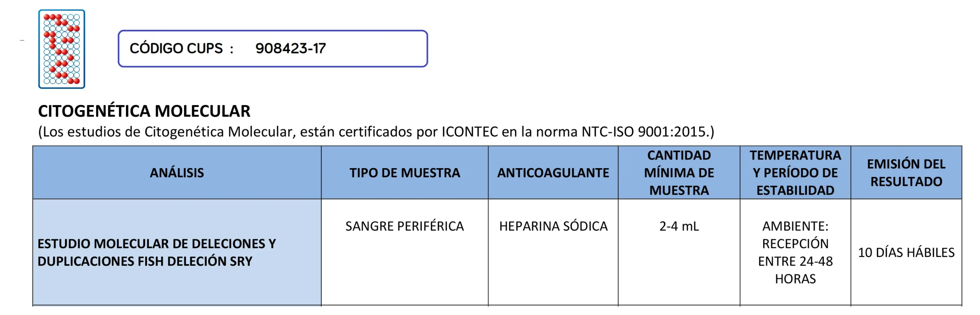Select the ANÁLISIS column header
Image resolution: width=980 pixels, height=315 pixels.
pyautogui.click(x=177, y=173)
